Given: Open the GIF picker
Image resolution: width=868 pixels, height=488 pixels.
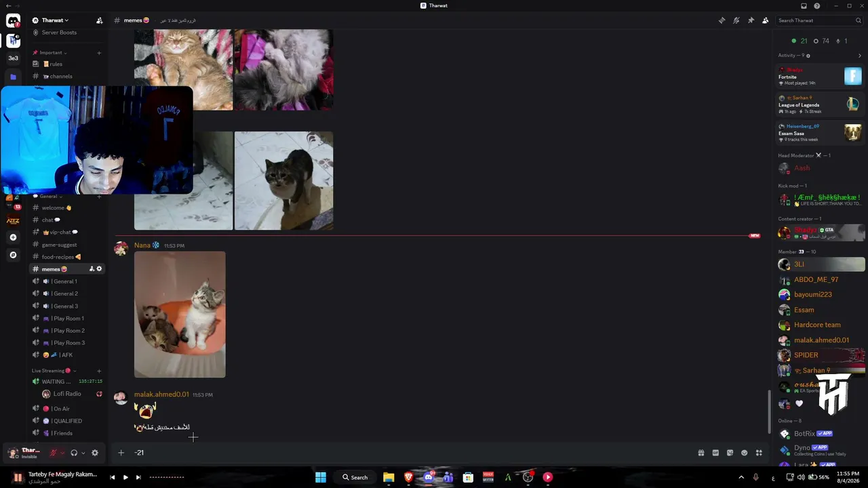Looking at the screenshot, I should tap(715, 453).
